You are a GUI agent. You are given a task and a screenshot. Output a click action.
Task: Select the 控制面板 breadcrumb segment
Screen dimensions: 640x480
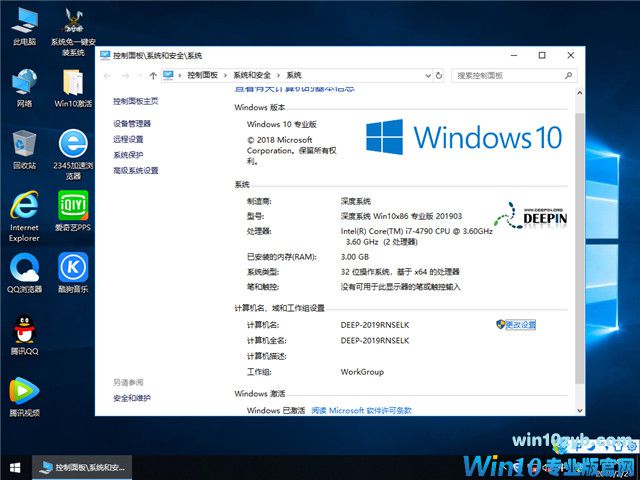click(x=203, y=76)
